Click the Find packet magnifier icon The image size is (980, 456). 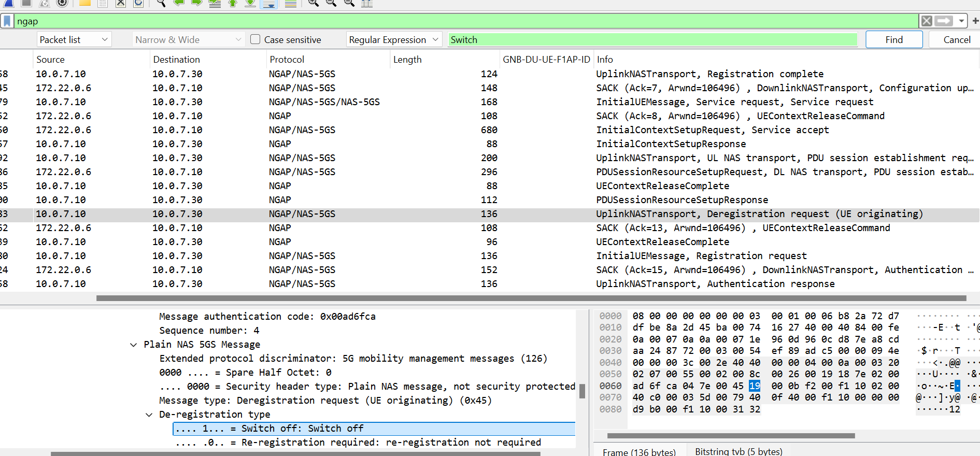click(161, 3)
